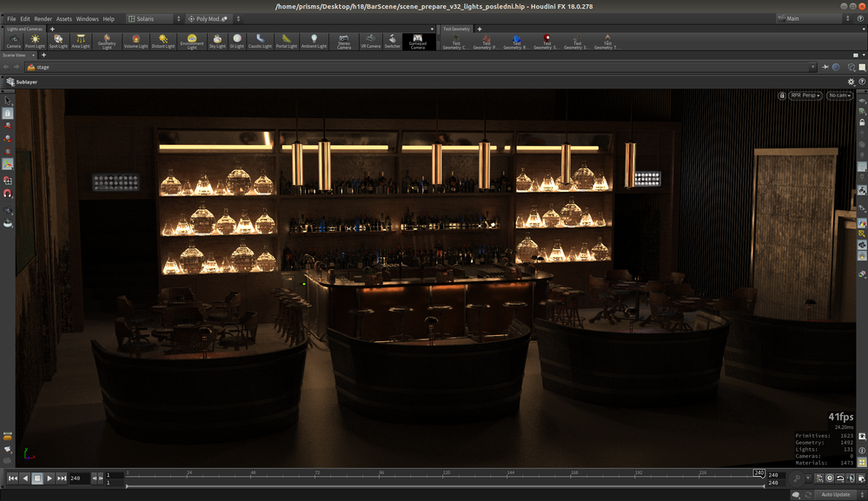The image size is (868, 501).
Task: Expand the network path history dropdown
Action: click(812, 67)
